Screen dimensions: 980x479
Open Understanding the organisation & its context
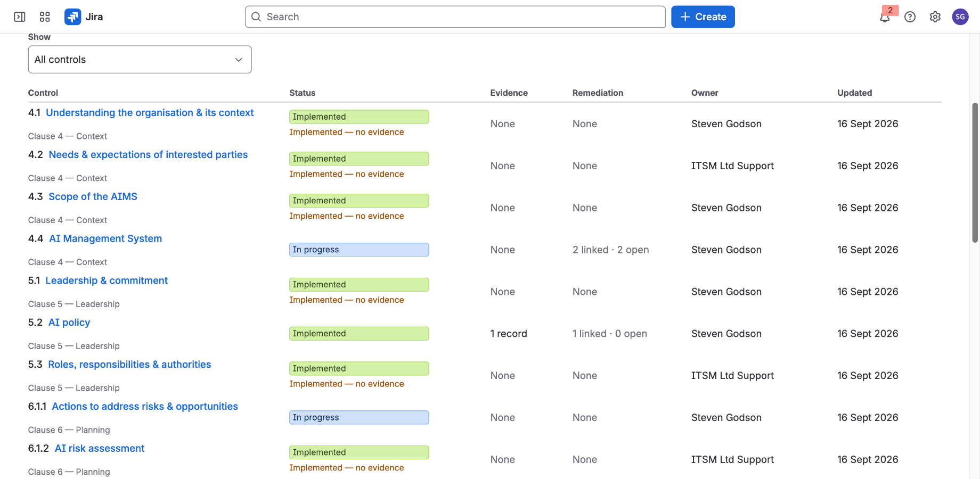(150, 113)
